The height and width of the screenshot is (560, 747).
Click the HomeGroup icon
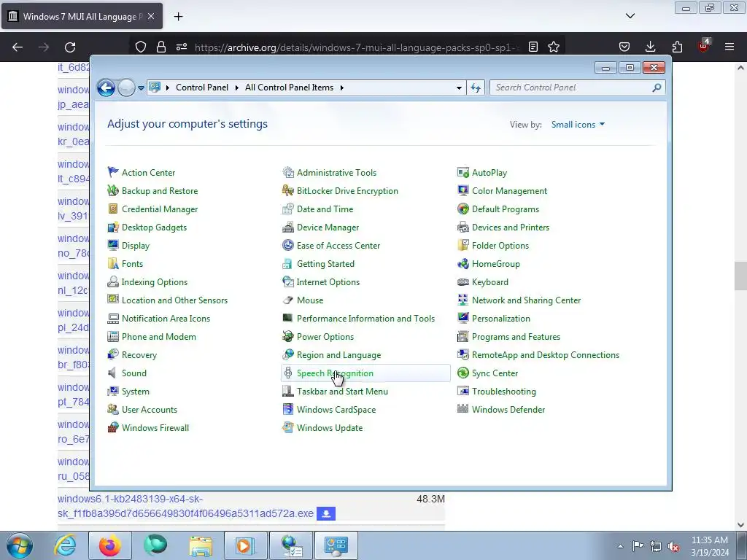pos(463,264)
